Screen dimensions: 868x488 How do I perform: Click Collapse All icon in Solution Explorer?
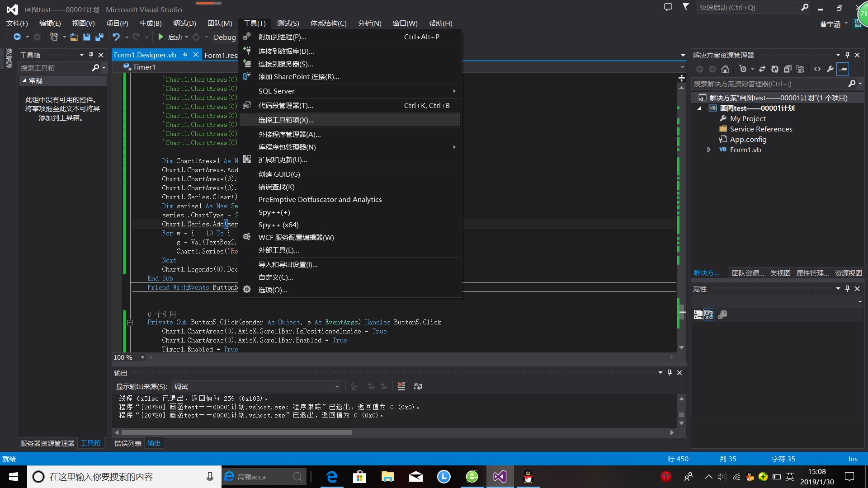[788, 69]
